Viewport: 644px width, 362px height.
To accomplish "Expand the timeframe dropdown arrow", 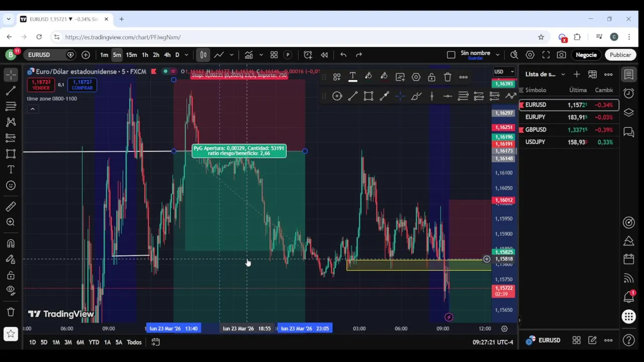I will pos(186,55).
